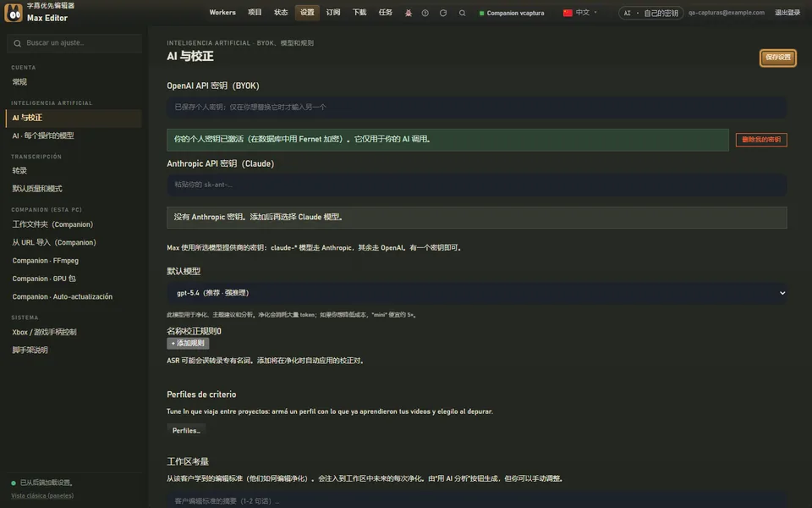This screenshot has height=508, width=812.
Task: Open the 订阅 menu item
Action: (333, 13)
